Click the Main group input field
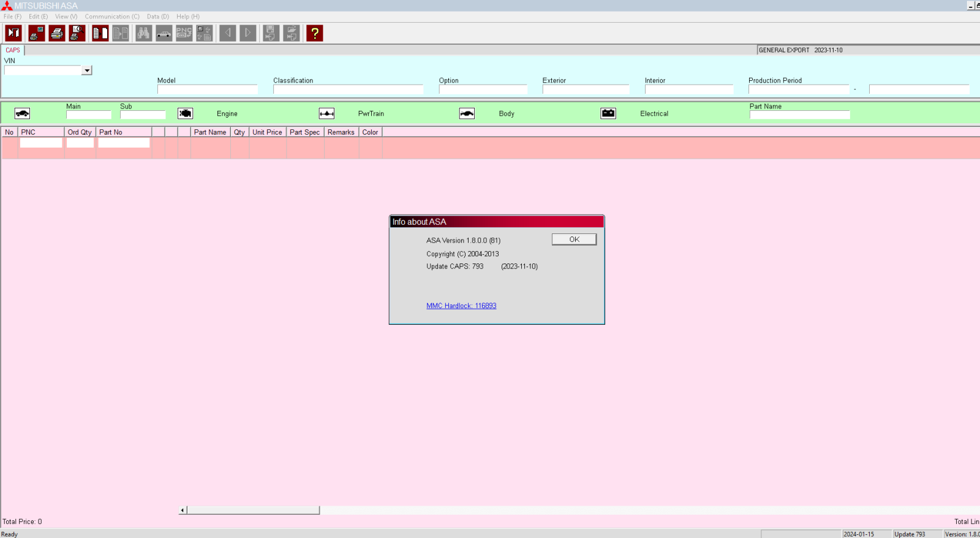The height and width of the screenshot is (538, 980). pos(89,115)
